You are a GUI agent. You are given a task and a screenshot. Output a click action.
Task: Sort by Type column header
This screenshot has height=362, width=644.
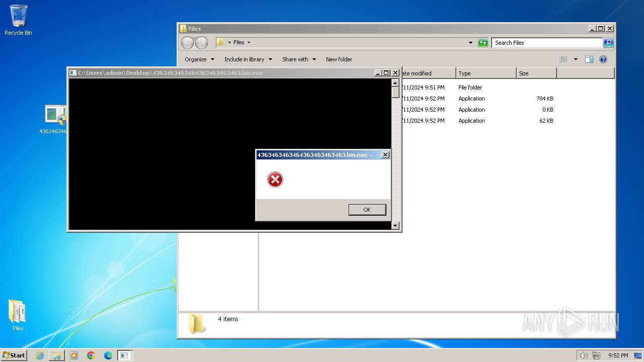486,73
